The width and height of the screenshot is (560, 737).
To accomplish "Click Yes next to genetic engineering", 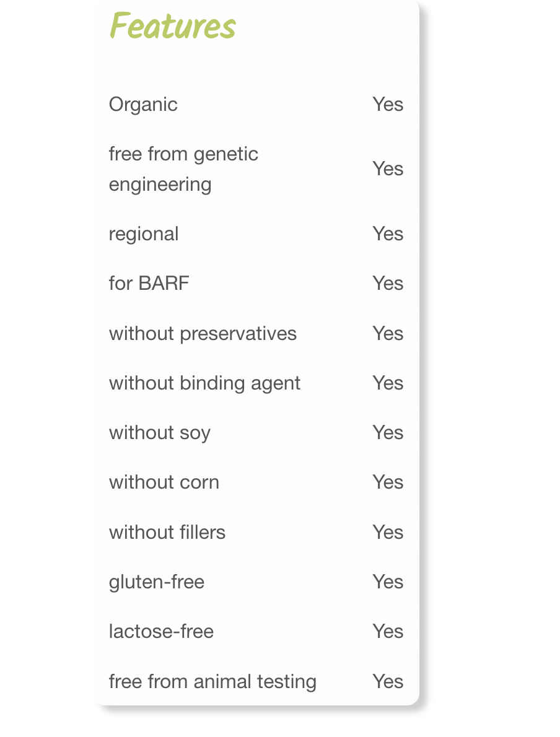I will [388, 169].
